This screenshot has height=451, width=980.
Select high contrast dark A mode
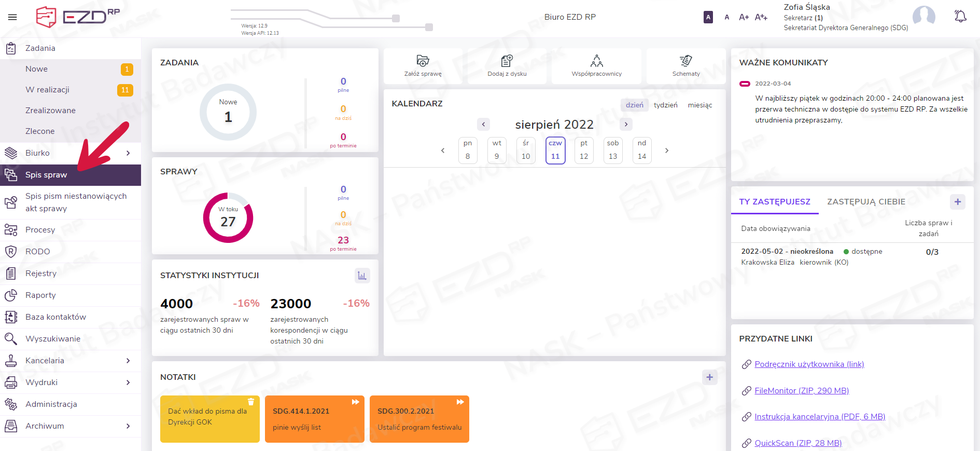[708, 17]
